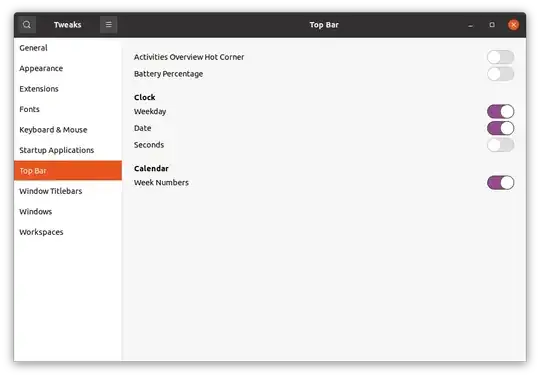Disable calendar Week Numbers switch
This screenshot has width=540, height=377.
pos(500,182)
